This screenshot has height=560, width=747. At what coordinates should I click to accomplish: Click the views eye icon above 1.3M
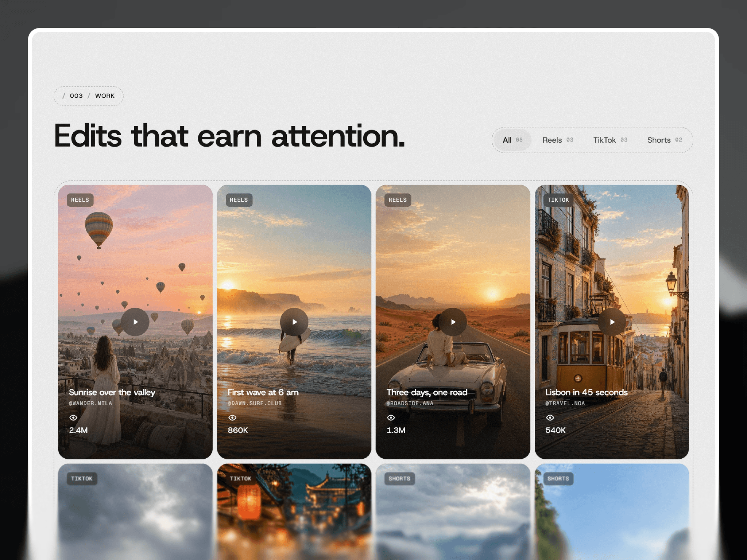point(391,417)
